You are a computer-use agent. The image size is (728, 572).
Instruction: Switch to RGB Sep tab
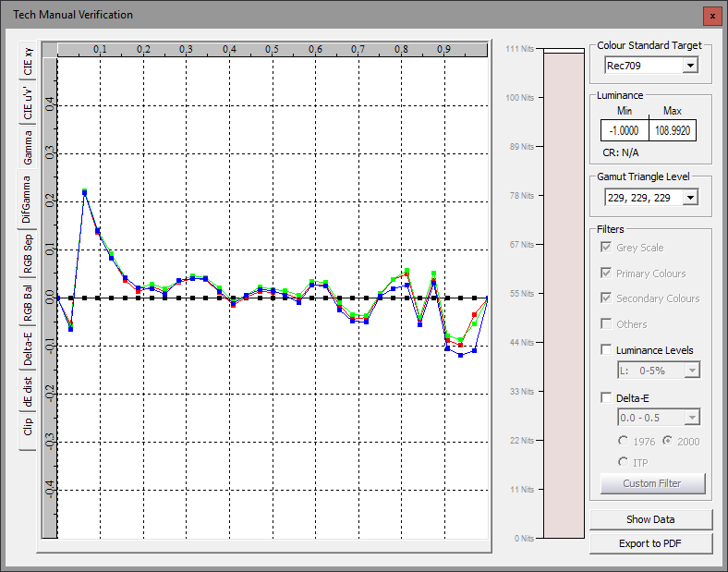point(28,253)
